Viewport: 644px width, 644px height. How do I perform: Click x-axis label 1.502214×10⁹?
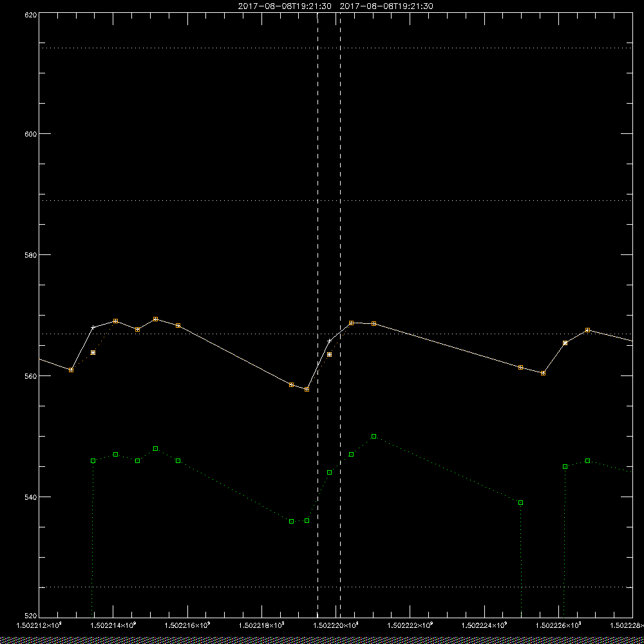[x=113, y=625]
